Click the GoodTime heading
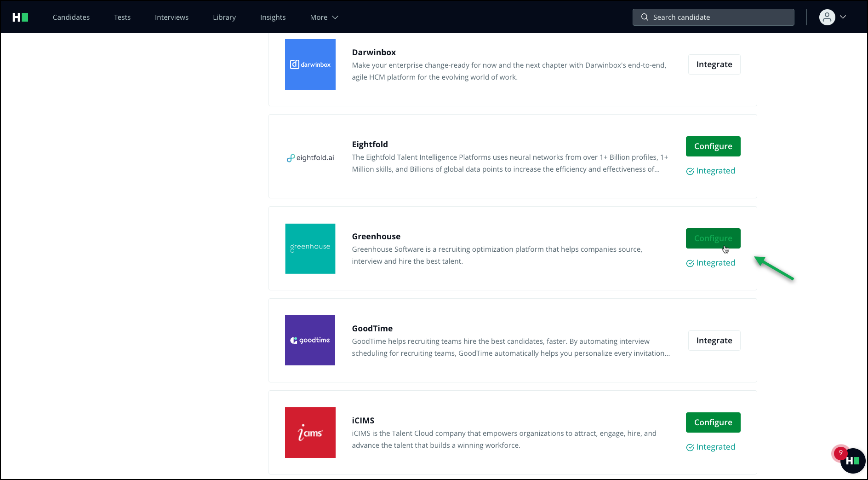 pyautogui.click(x=372, y=329)
